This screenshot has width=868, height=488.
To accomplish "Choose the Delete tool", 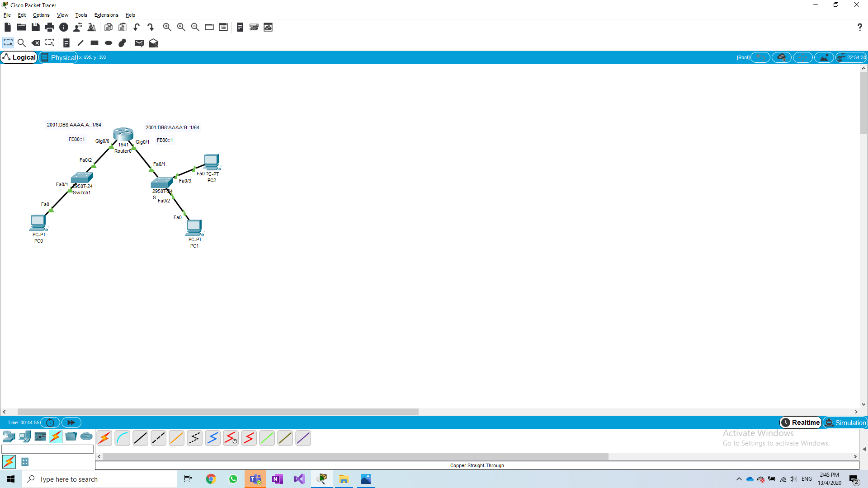I will click(x=36, y=43).
